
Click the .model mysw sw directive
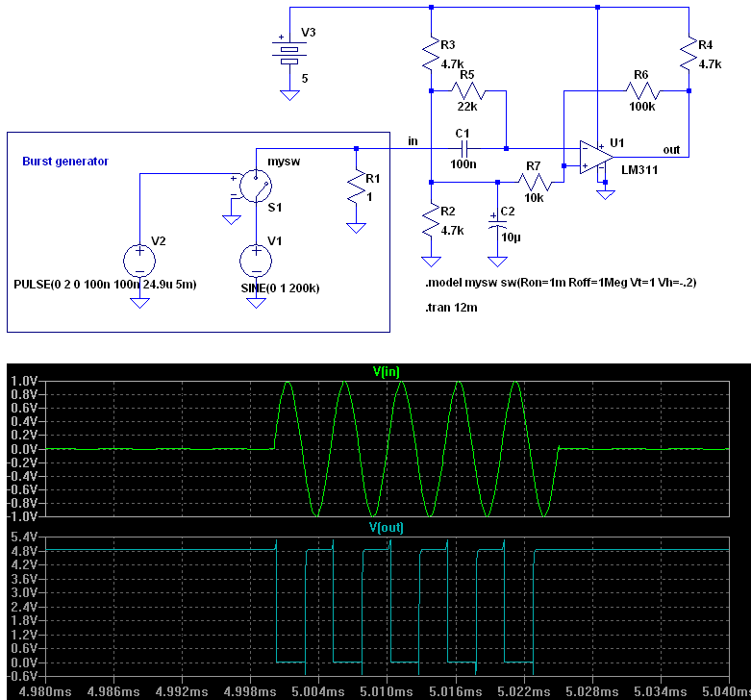point(561,283)
